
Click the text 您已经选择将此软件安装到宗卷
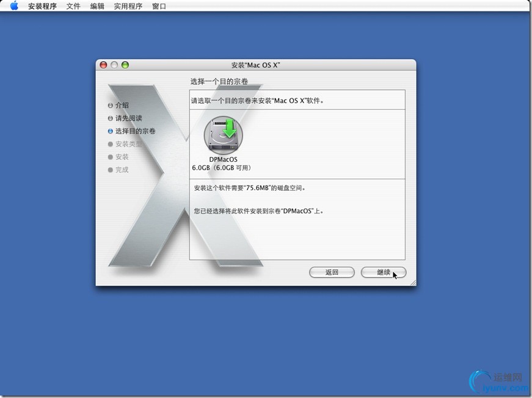point(258,211)
